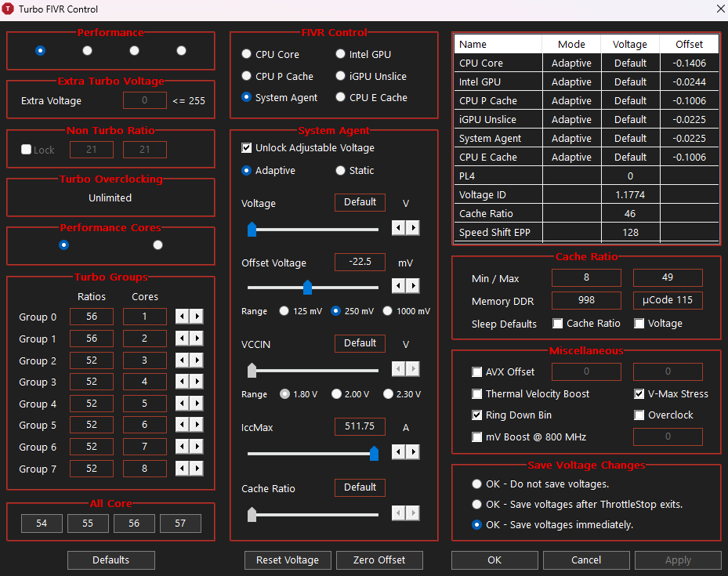Click Offset Voltage right arrow stepper

(x=413, y=285)
